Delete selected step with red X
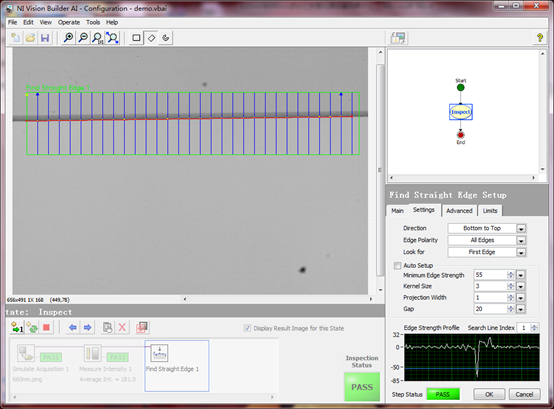Viewport: 554px width, 409px height. tap(122, 327)
